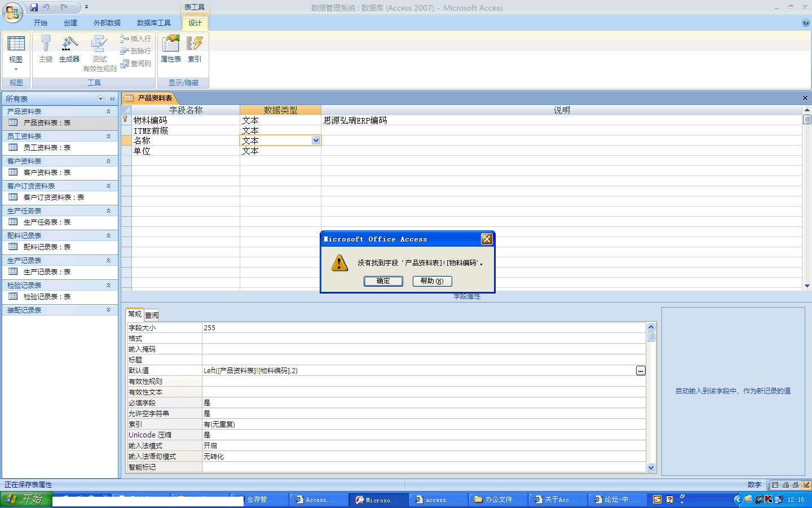
Task: Click the 字段大小 value field 255
Action: 423,328
